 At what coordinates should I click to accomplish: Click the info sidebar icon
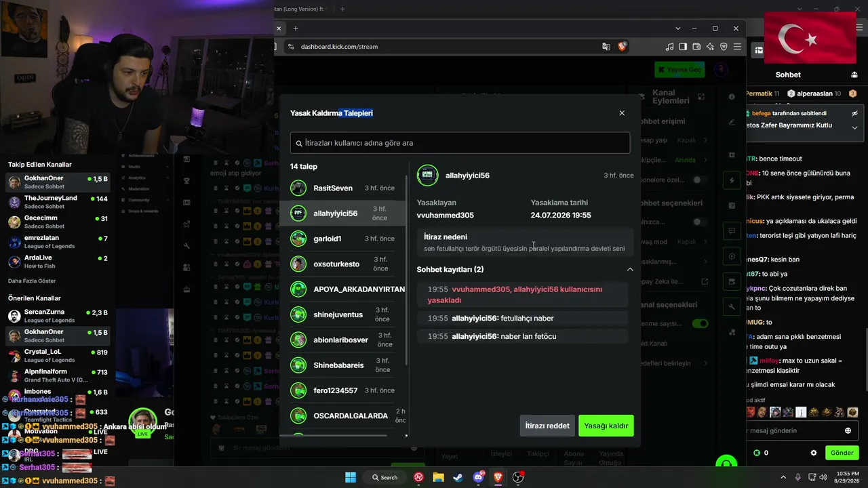click(x=732, y=97)
